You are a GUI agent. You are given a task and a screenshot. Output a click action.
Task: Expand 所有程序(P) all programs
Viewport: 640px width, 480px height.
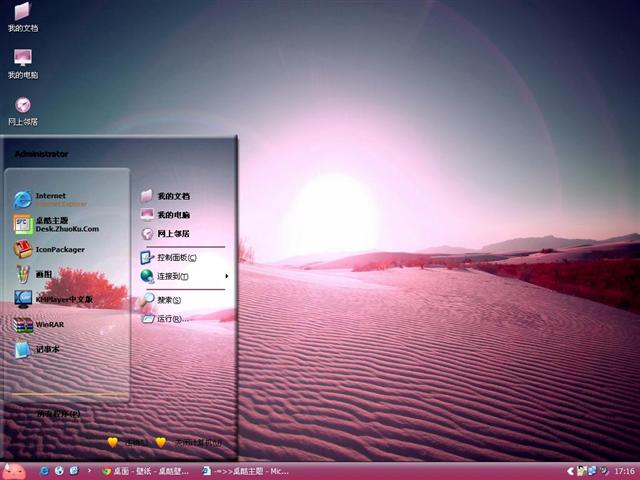pyautogui.click(x=59, y=414)
